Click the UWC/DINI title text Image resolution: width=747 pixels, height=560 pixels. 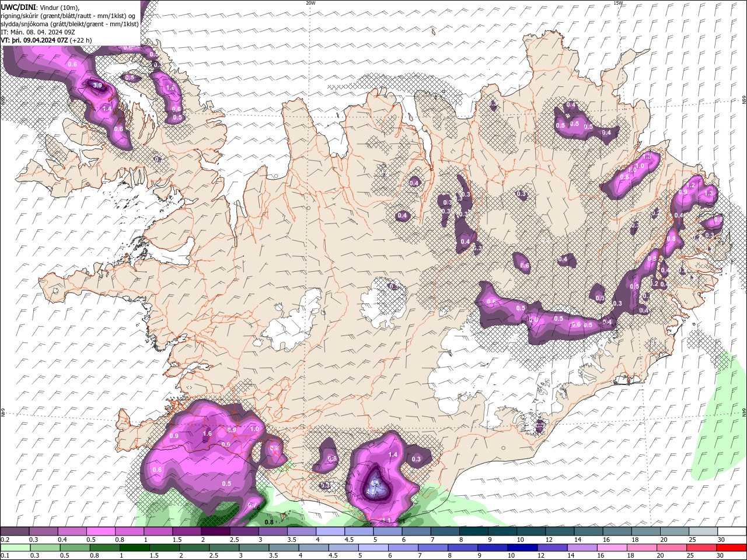pos(17,7)
